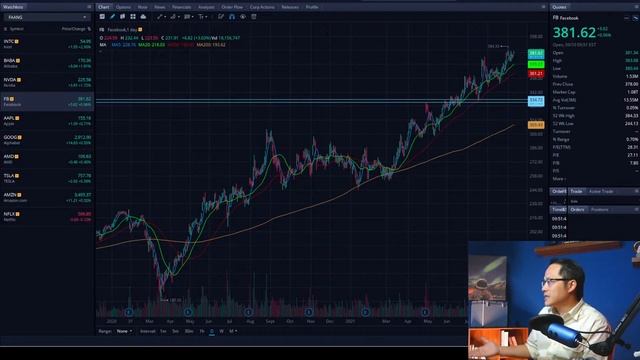Select FB Facebook row in watchlist
This screenshot has width=640, height=360.
pos(47,101)
